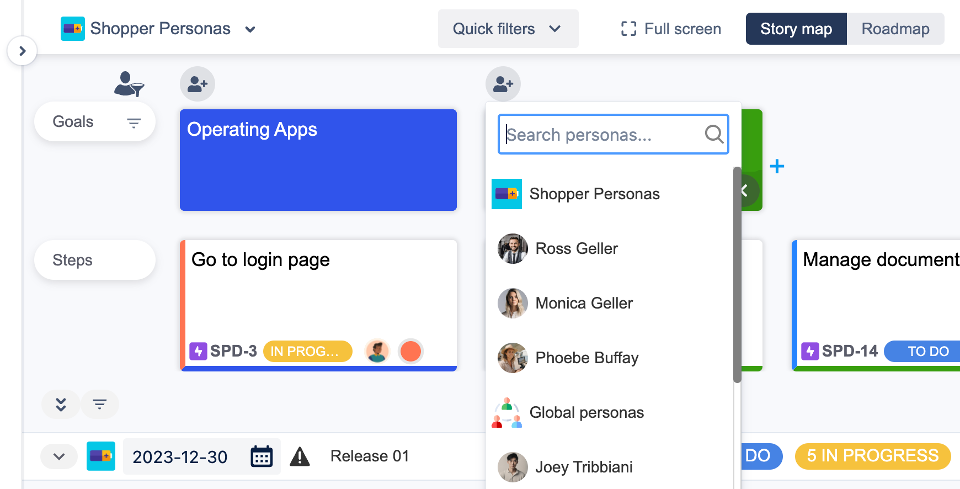
Task: Click Joey Tribbiani's avatar picture
Action: point(512,467)
